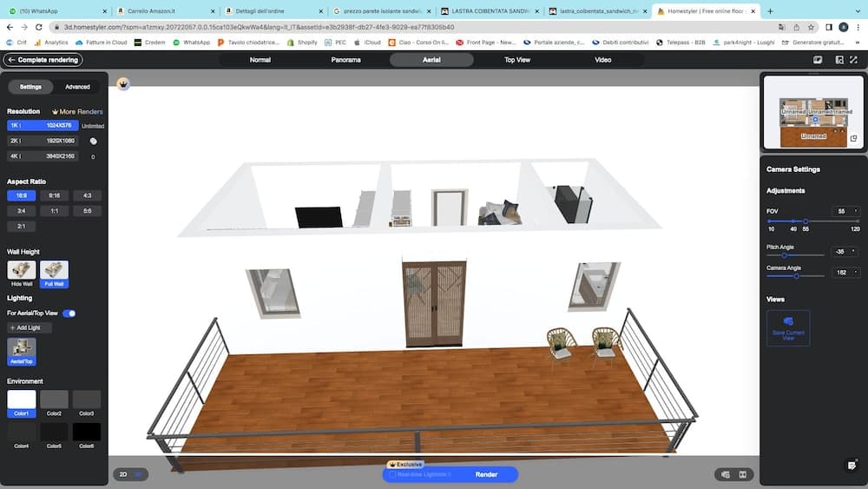The width and height of the screenshot is (868, 489).
Task: Select the Hide Wall option icon
Action: point(22,270)
